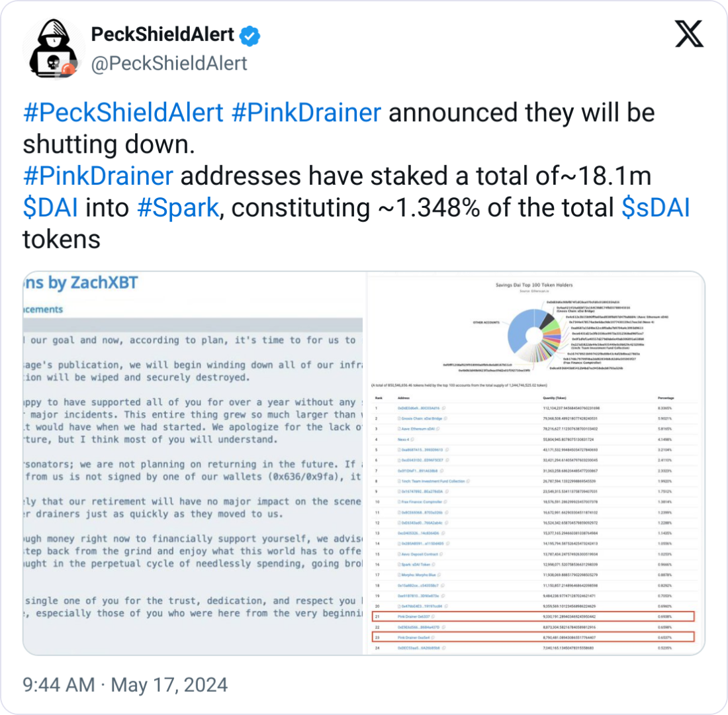Click the Savings Dai holders pie chart
Screen dimensions: 728x715
tap(534, 336)
